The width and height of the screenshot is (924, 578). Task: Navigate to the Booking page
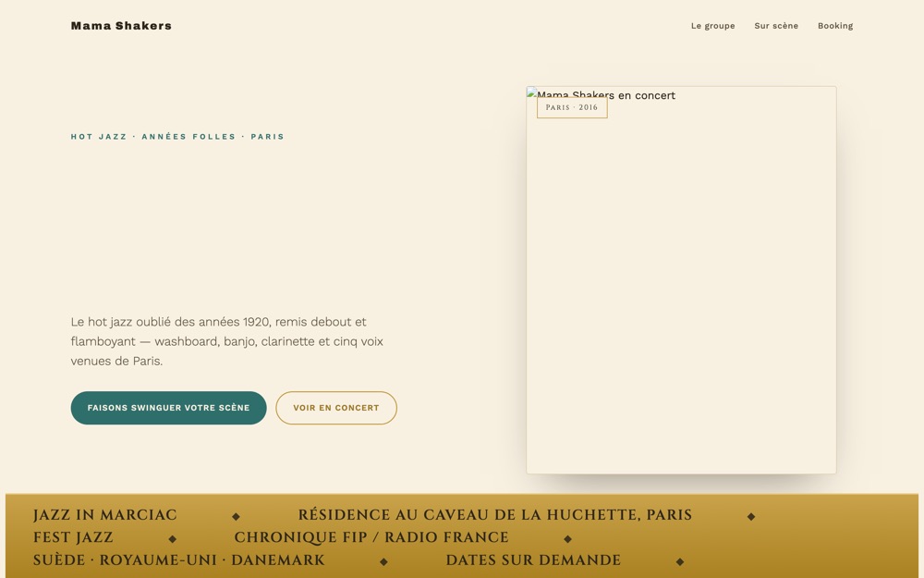pyautogui.click(x=835, y=25)
